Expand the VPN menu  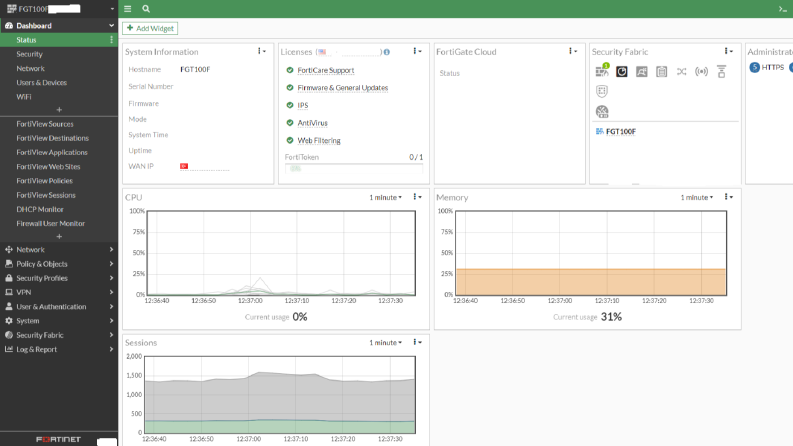pyautogui.click(x=59, y=292)
